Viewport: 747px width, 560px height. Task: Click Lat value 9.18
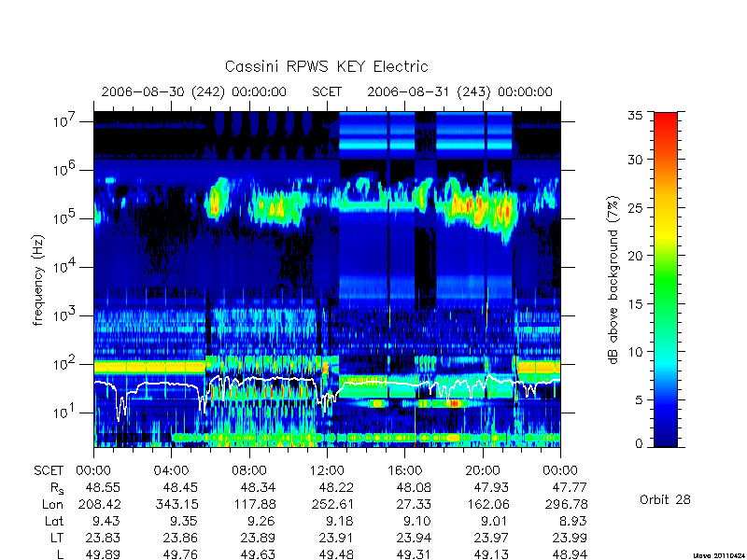pos(340,521)
